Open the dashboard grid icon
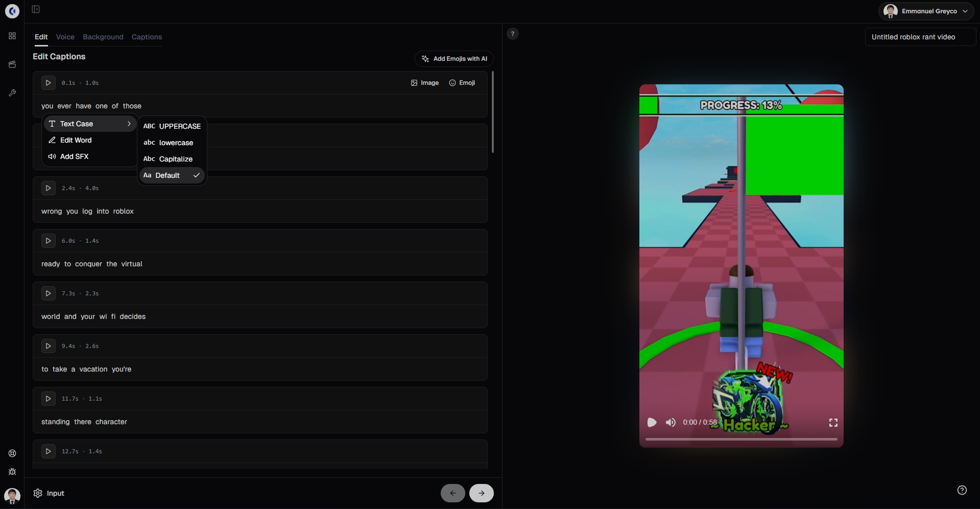This screenshot has height=509, width=980. (12, 36)
